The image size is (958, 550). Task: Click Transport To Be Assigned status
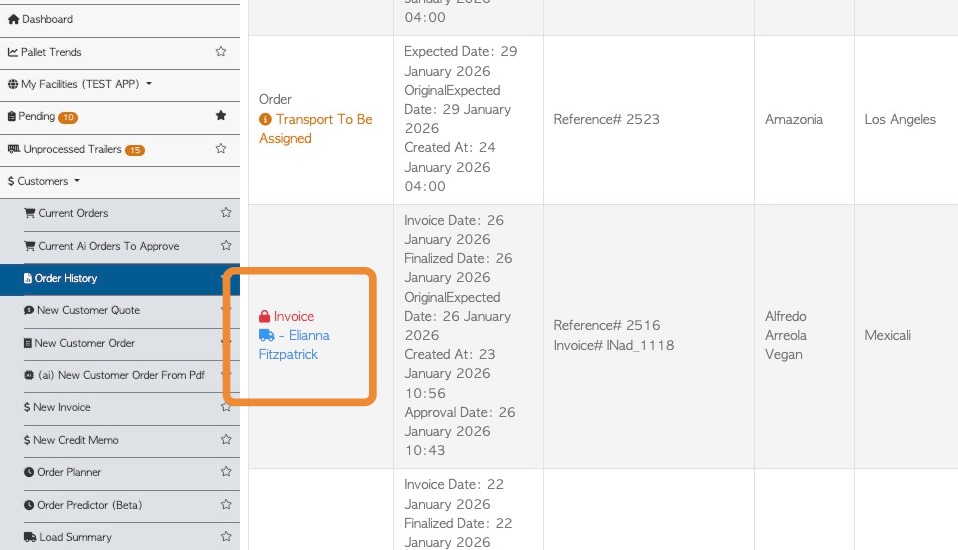pos(316,129)
